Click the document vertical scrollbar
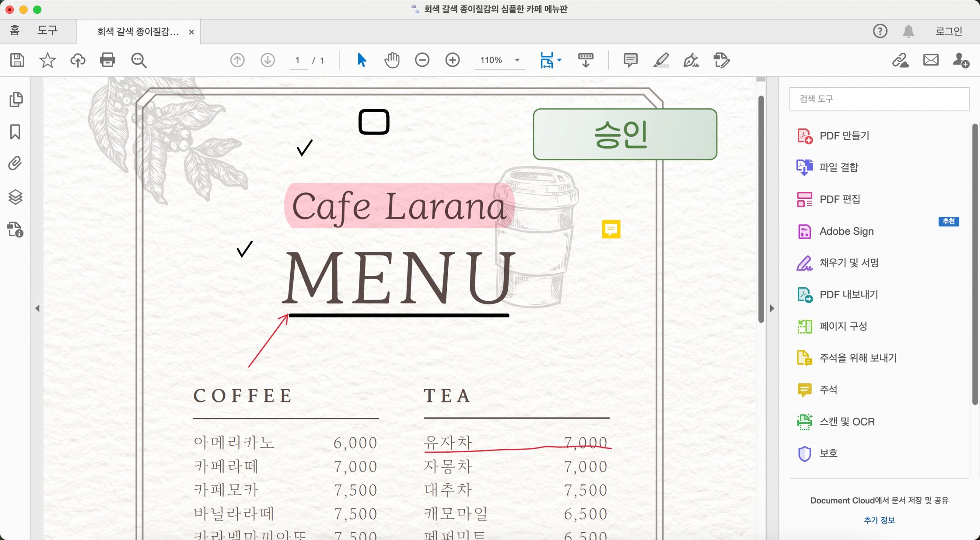 [761, 209]
